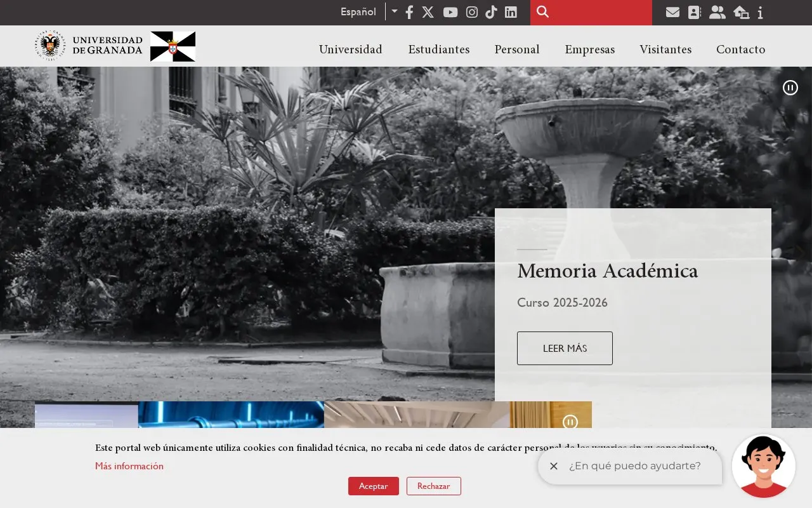812x508 pixels.
Task: Open the university's Facebook page
Action: [x=409, y=12]
